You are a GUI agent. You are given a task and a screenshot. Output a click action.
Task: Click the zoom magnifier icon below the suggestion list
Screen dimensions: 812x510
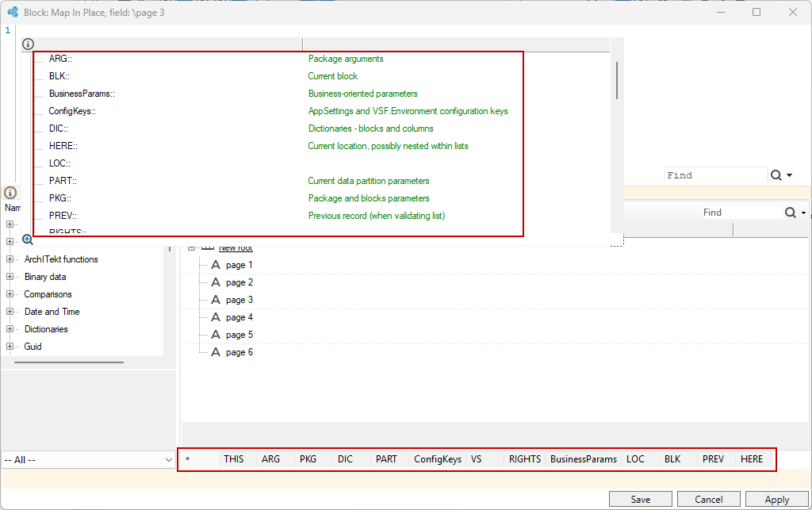pos(28,240)
